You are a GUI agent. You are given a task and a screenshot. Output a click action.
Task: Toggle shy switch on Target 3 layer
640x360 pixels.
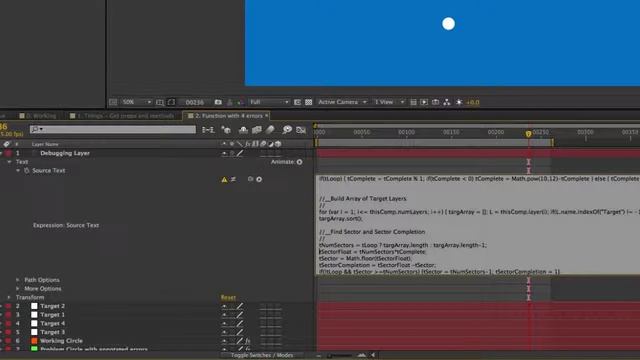tap(224, 332)
